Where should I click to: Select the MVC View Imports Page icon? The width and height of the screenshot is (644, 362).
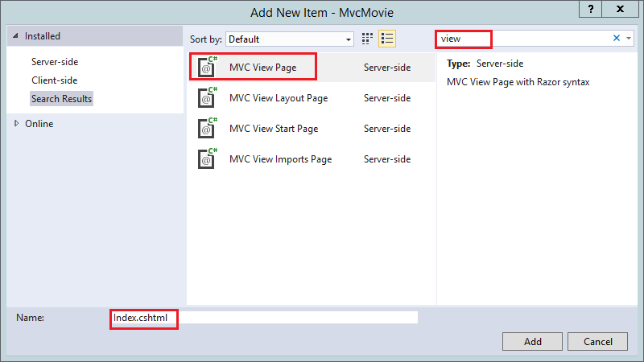coord(207,158)
